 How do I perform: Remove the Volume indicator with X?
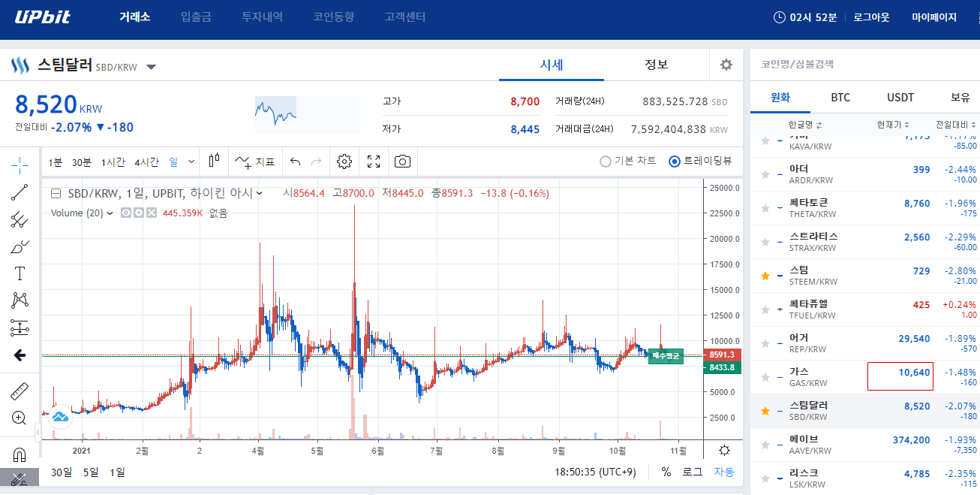click(151, 213)
